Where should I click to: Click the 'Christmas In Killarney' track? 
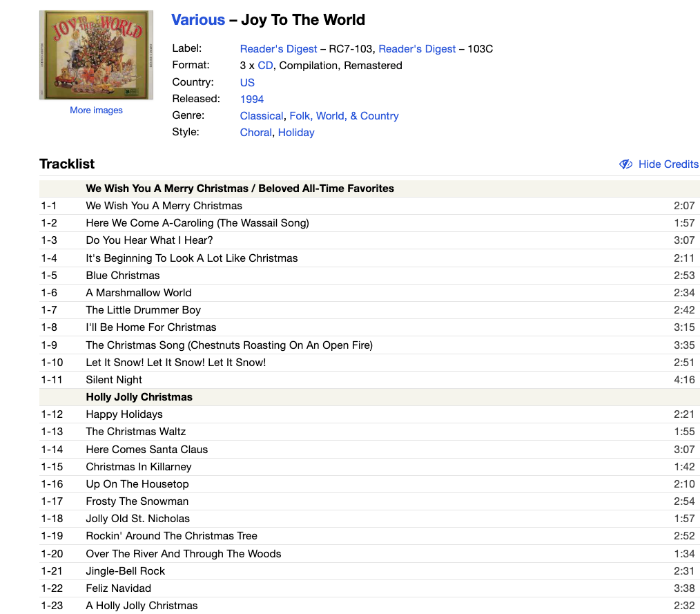tap(138, 467)
